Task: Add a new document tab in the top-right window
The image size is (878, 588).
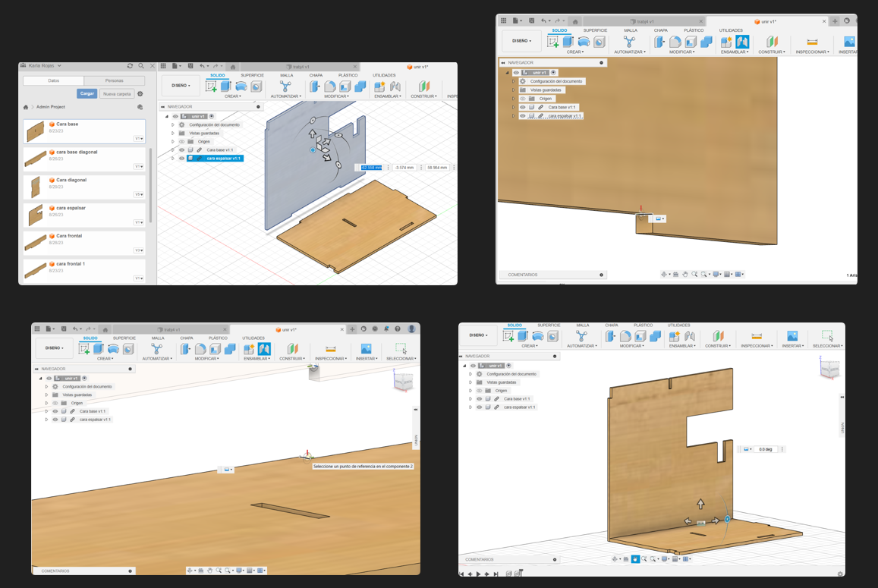Action: point(835,21)
